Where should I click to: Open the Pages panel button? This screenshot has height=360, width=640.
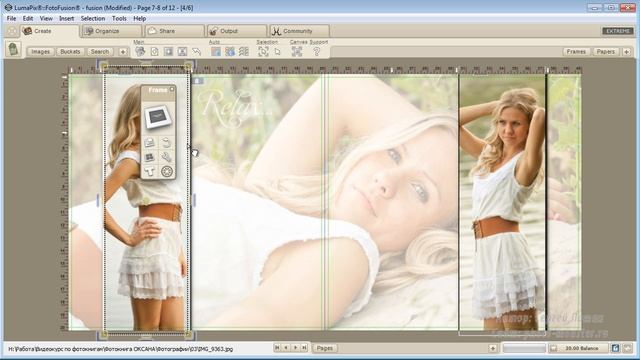(325, 348)
